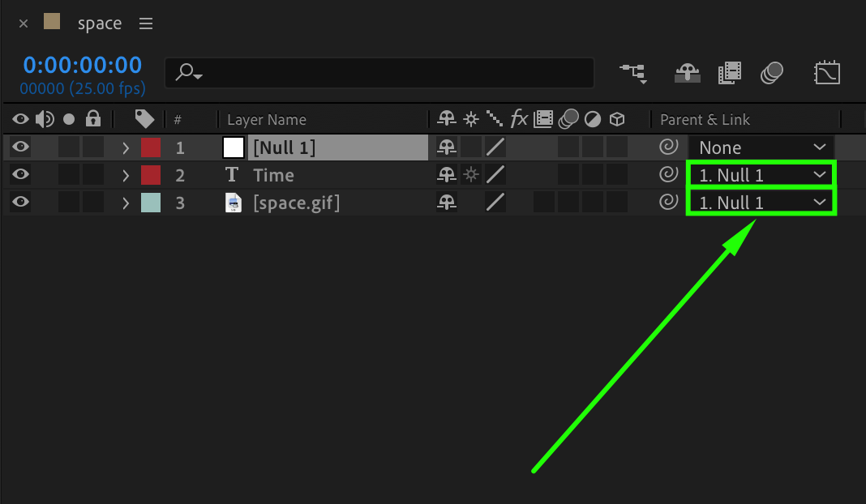Open parent dropdown for space.gif layer
Viewport: 866px width, 504px height.
761,203
